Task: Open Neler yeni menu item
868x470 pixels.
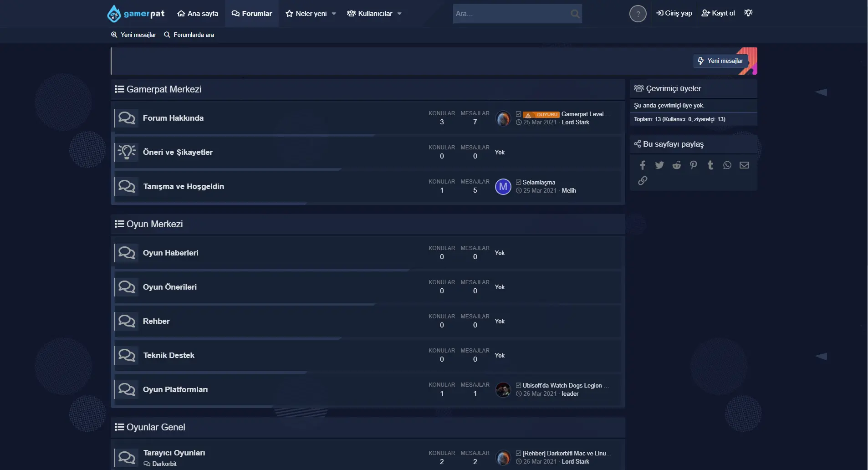Action: pos(306,14)
